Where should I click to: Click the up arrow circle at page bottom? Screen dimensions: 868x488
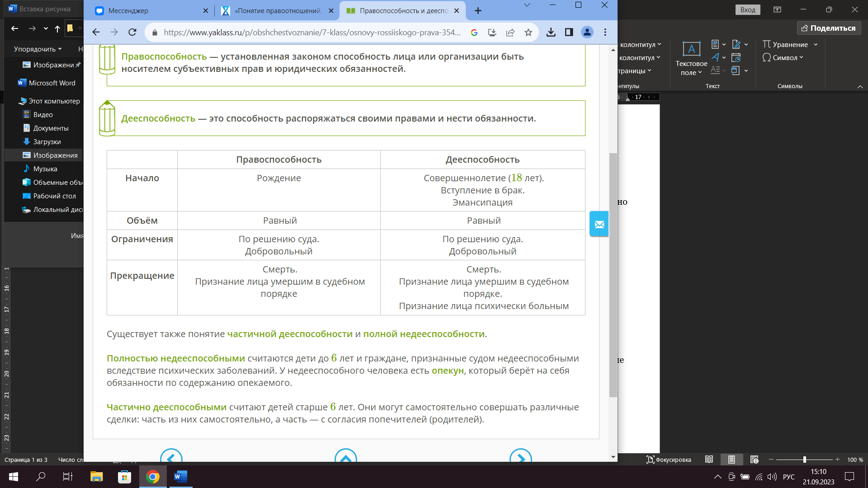(x=346, y=455)
